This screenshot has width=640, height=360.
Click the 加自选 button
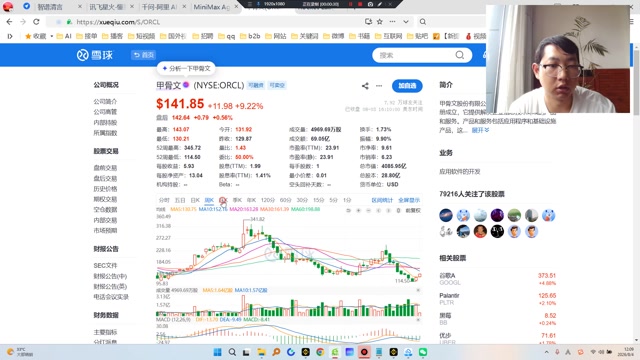407,86
